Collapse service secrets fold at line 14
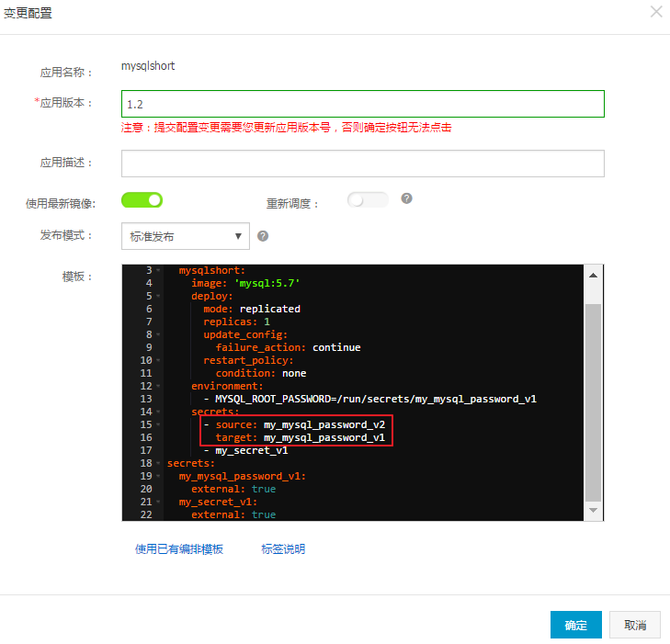Image resolution: width=670 pixels, height=644 pixels. (x=158, y=412)
